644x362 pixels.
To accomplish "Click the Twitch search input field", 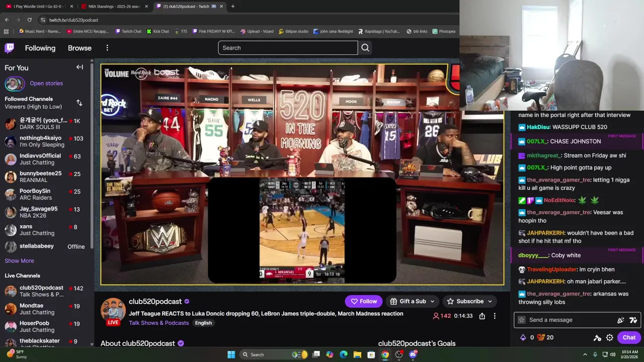I will [x=288, y=48].
